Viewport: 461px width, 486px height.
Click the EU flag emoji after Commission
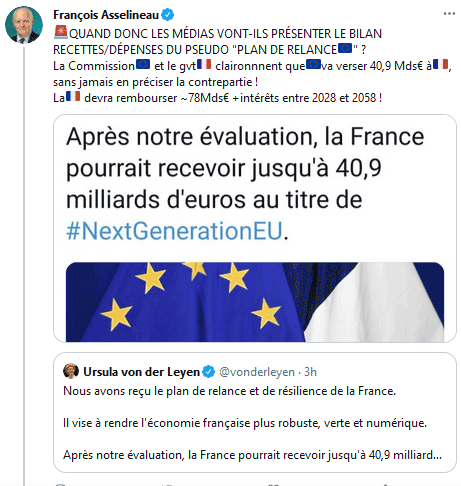143,64
